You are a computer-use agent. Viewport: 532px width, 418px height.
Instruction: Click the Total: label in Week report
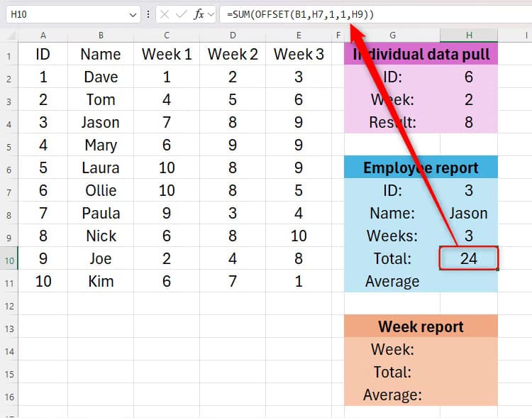point(392,372)
